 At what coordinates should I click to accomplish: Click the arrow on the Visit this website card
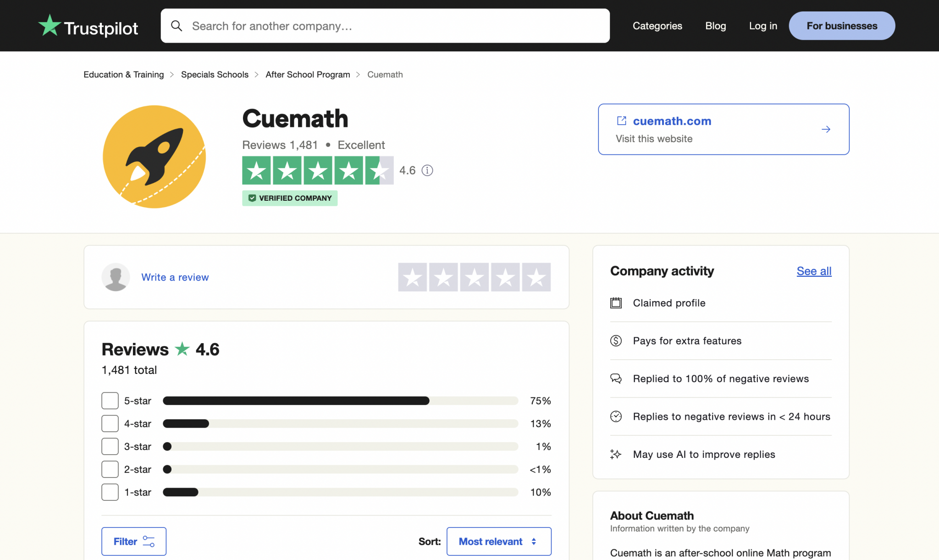click(826, 129)
